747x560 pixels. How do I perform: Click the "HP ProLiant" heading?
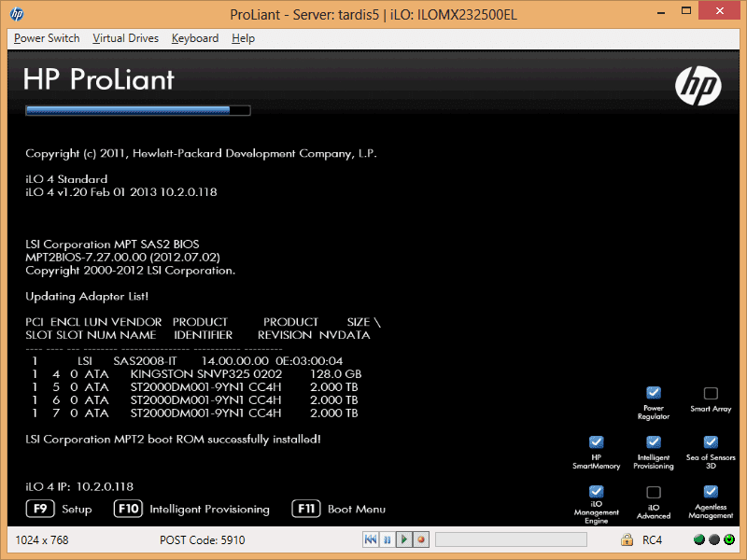99,79
